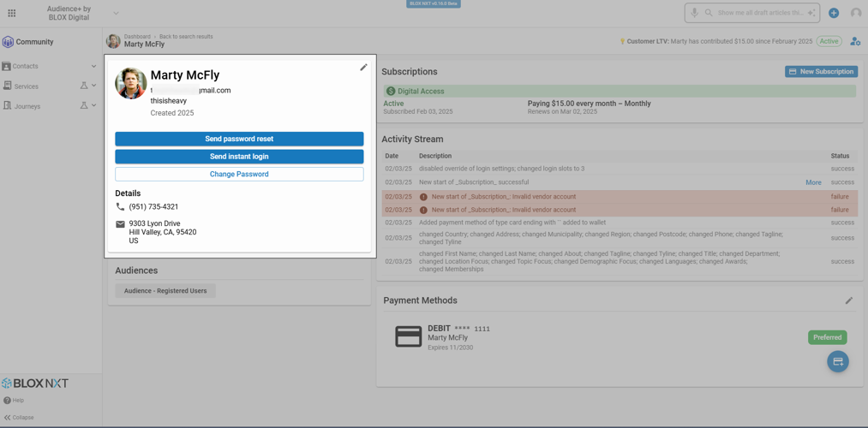Click the floating add payment card button
The height and width of the screenshot is (428, 868).
pyautogui.click(x=837, y=361)
